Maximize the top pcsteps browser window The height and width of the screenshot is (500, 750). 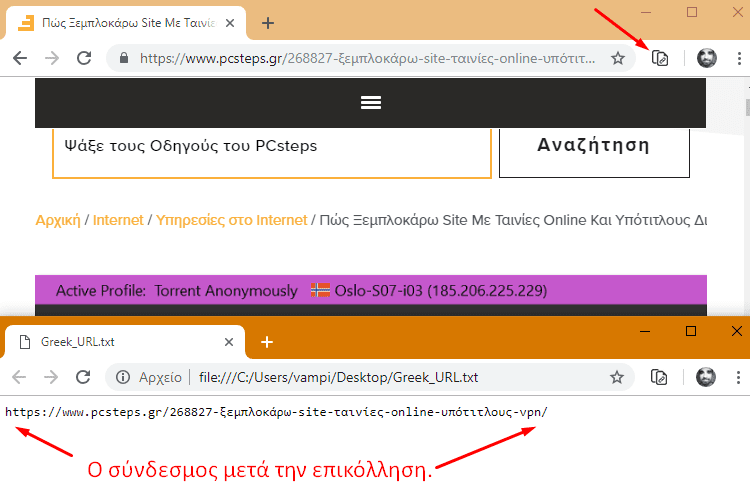coord(692,12)
